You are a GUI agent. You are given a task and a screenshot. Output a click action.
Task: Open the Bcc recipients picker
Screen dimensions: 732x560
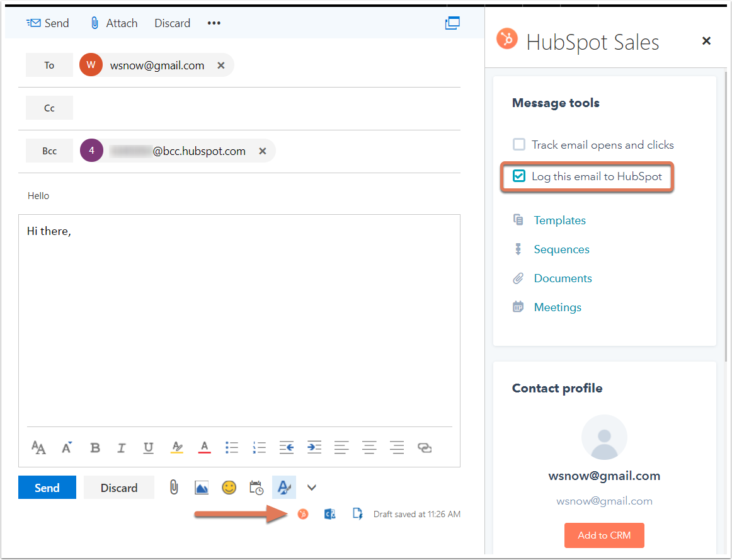pos(50,151)
